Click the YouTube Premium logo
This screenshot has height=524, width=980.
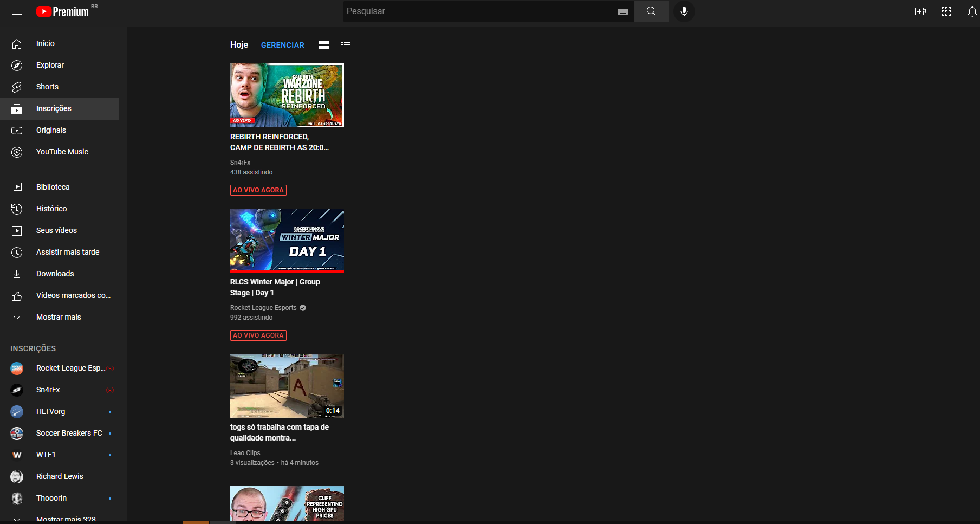click(x=63, y=11)
